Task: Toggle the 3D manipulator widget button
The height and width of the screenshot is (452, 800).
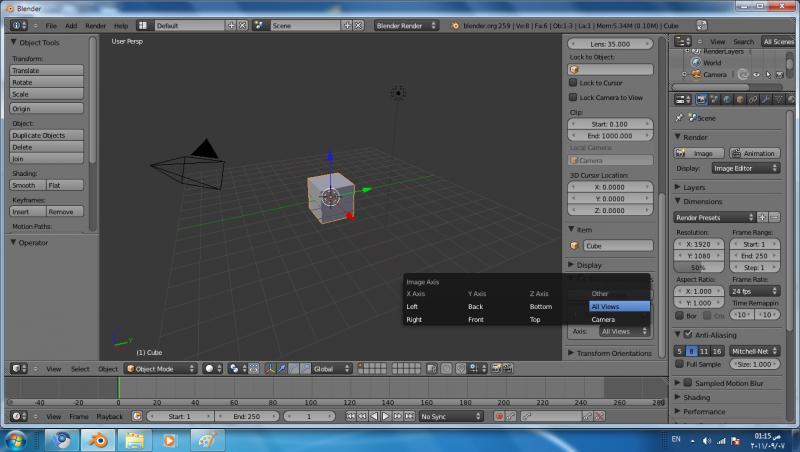Action: click(x=269, y=368)
